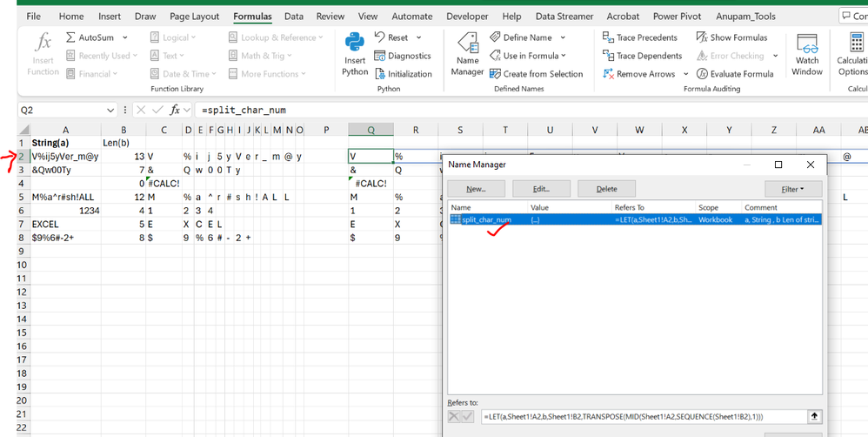
Task: Click New button in Name Manager
Action: click(476, 189)
